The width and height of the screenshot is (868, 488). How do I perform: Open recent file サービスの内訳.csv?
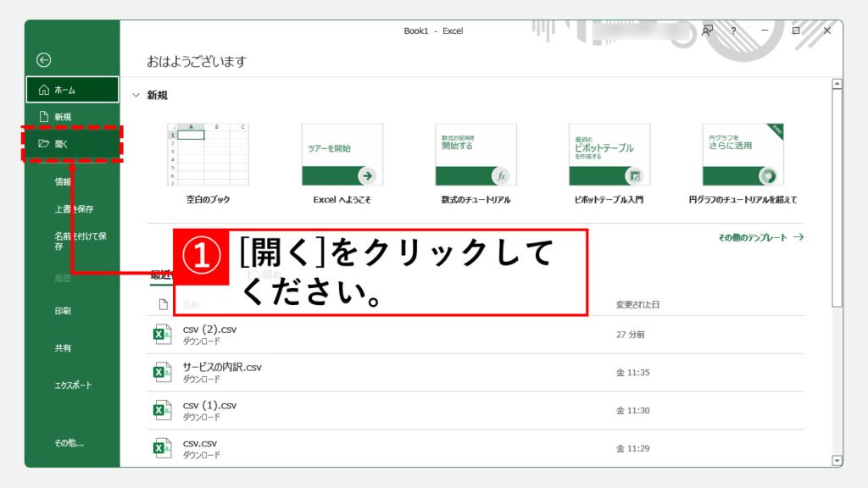(x=222, y=368)
